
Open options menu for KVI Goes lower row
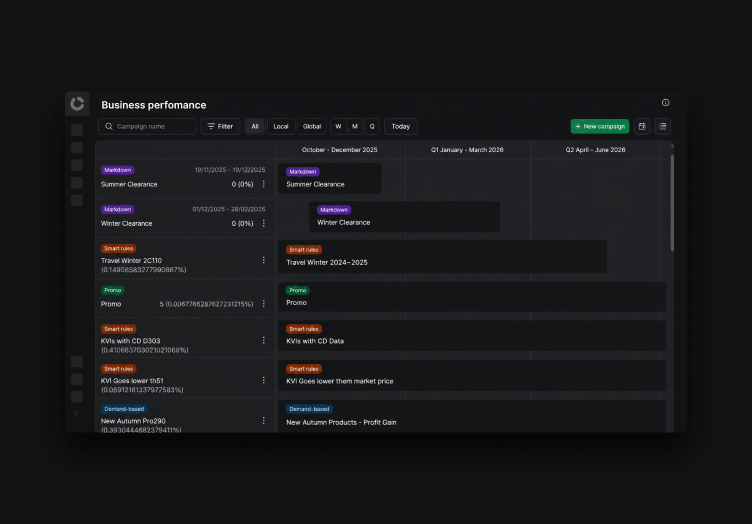click(263, 380)
